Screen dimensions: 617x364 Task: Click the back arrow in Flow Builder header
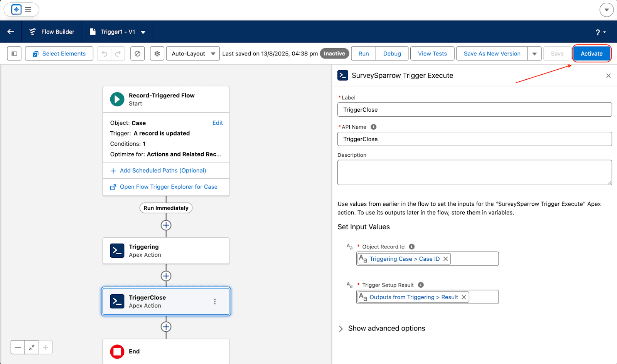[x=11, y=32]
